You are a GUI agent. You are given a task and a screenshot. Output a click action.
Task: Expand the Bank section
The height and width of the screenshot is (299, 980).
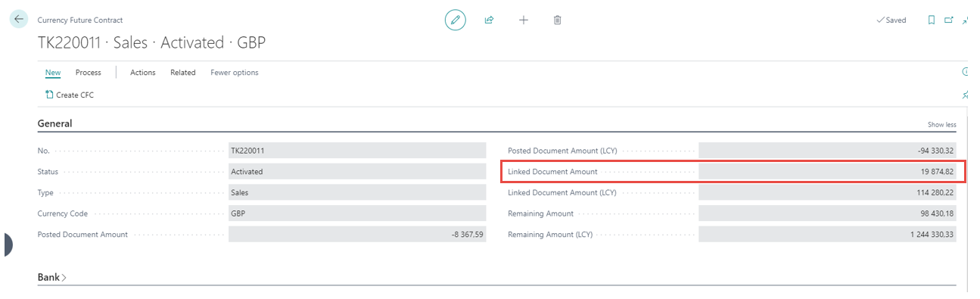(52, 278)
